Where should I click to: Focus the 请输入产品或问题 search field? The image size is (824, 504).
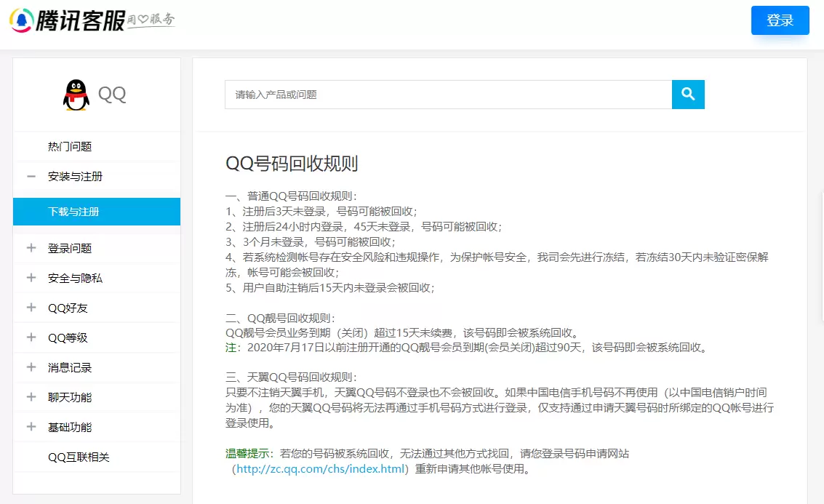click(448, 95)
